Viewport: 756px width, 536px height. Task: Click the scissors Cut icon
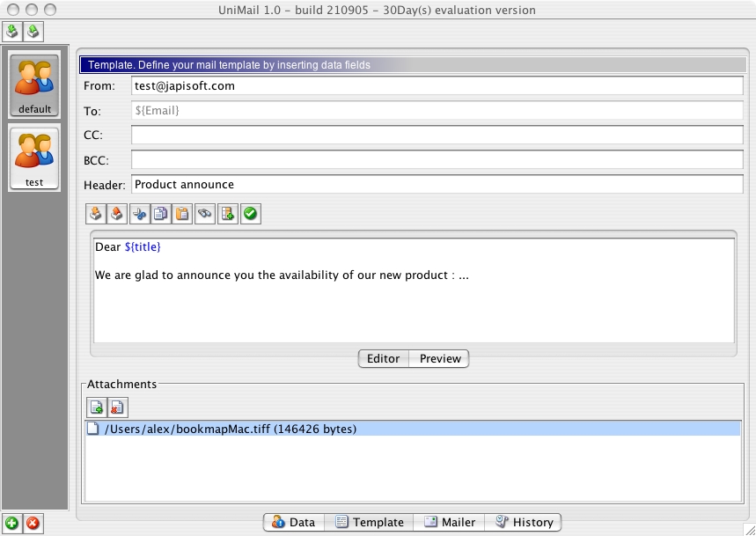point(140,214)
